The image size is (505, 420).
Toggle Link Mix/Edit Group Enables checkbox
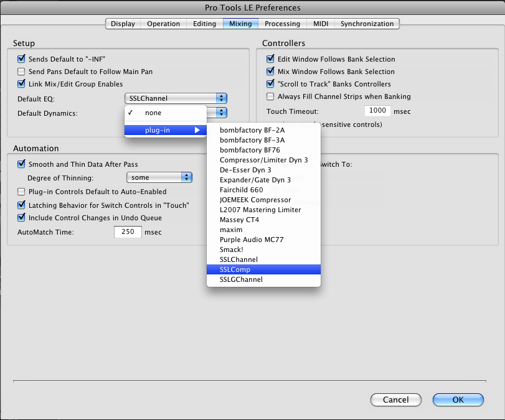(21, 83)
